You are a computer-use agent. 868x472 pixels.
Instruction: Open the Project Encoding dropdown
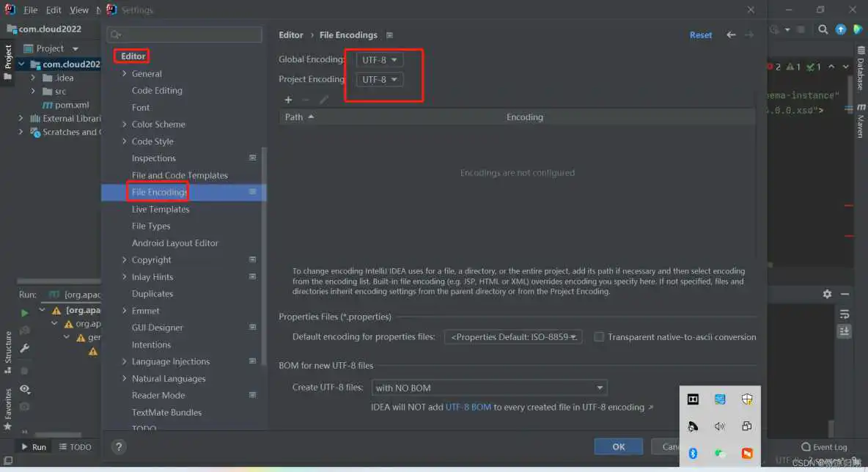(x=380, y=79)
